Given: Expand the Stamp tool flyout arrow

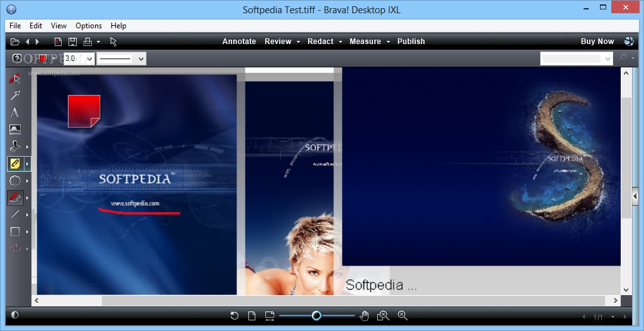Looking at the screenshot, I should (x=28, y=147).
